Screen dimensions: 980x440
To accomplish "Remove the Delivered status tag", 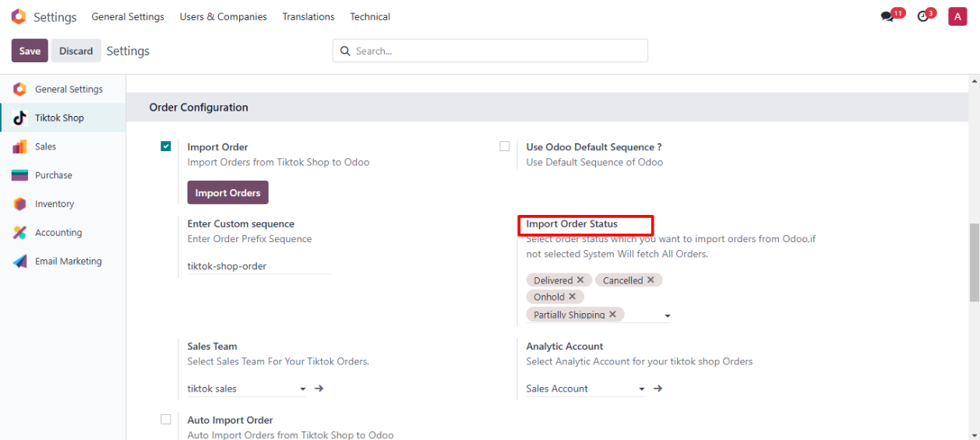I will pos(580,280).
